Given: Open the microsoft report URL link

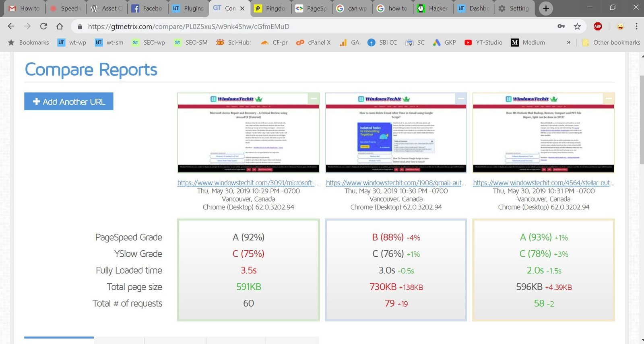Looking at the screenshot, I should coord(248,183).
